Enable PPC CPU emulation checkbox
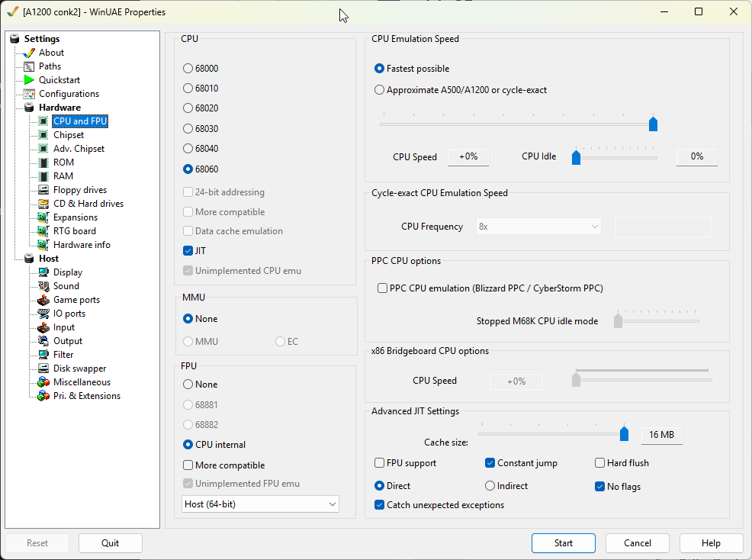This screenshot has width=752, height=560. click(x=383, y=288)
